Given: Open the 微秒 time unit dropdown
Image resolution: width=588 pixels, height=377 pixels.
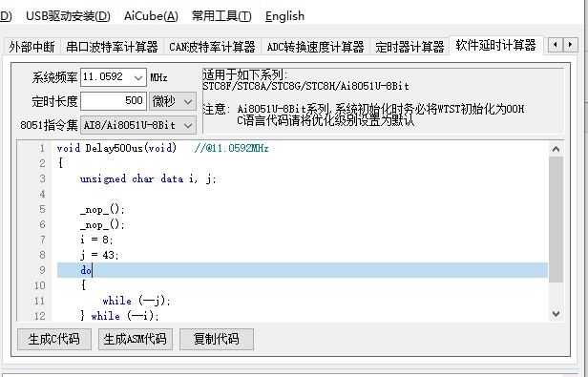Looking at the screenshot, I should (173, 101).
